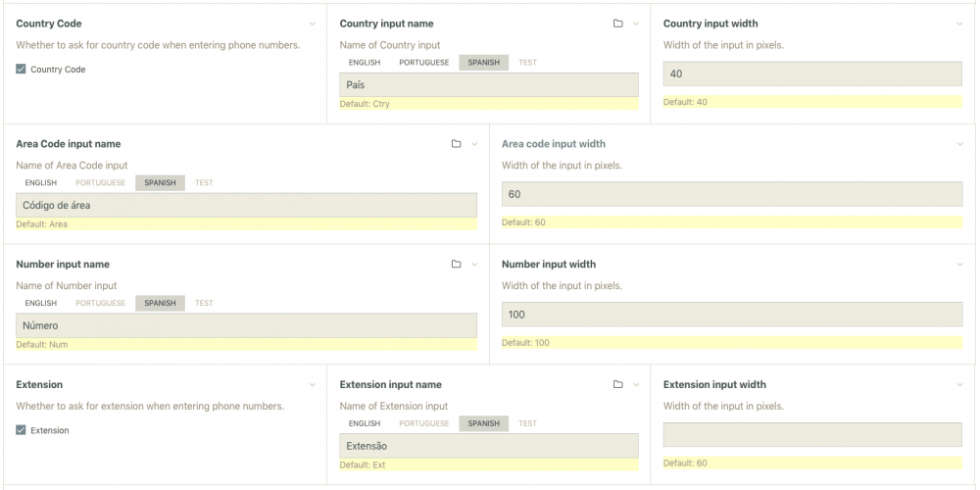Choose Spanish tab under Extension input name

(483, 424)
